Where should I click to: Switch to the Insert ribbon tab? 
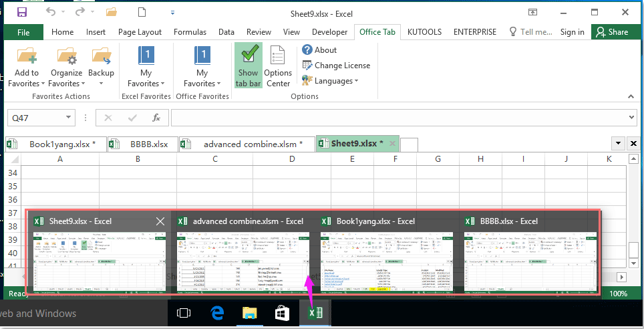pos(96,32)
